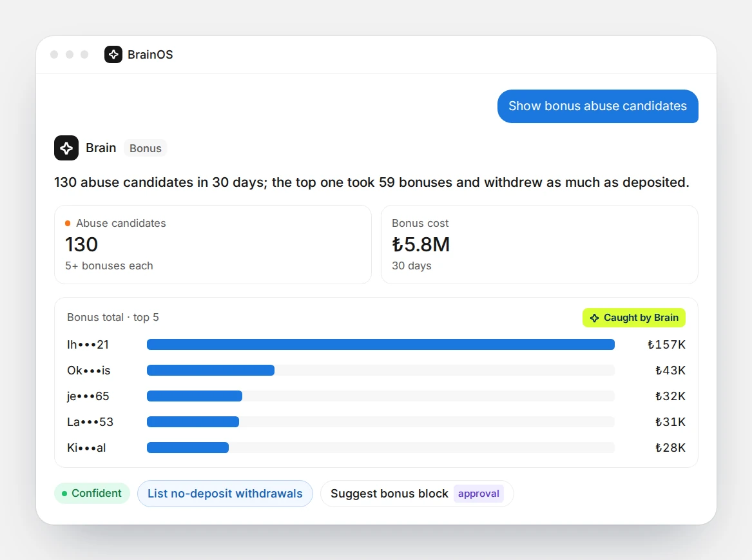Select the Bonus tag next to Brain
The height and width of the screenshot is (560, 752).
[x=146, y=148]
